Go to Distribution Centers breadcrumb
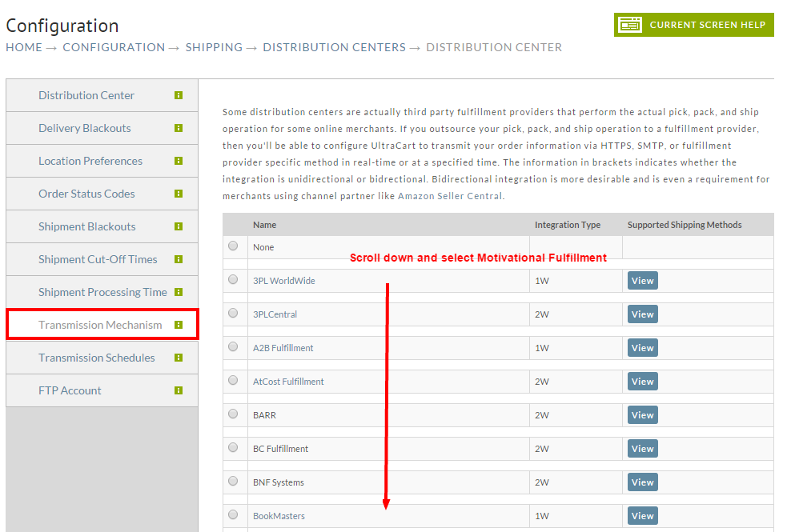The image size is (787, 532). (x=335, y=47)
